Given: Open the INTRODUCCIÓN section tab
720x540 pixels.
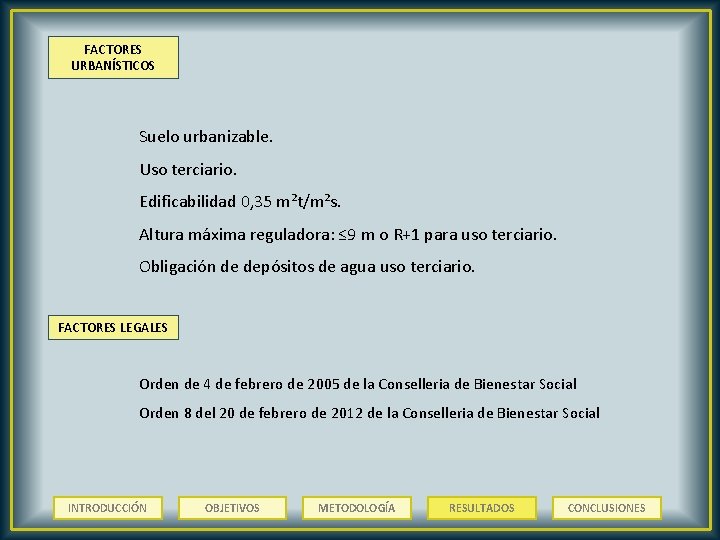Looking at the screenshot, I should [x=108, y=508].
